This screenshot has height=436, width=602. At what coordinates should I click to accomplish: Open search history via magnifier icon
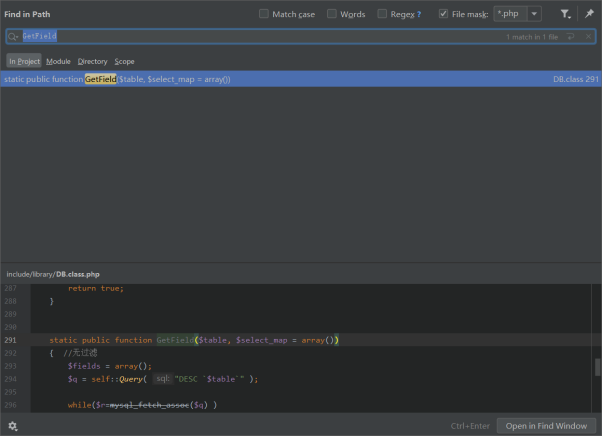tap(13, 36)
